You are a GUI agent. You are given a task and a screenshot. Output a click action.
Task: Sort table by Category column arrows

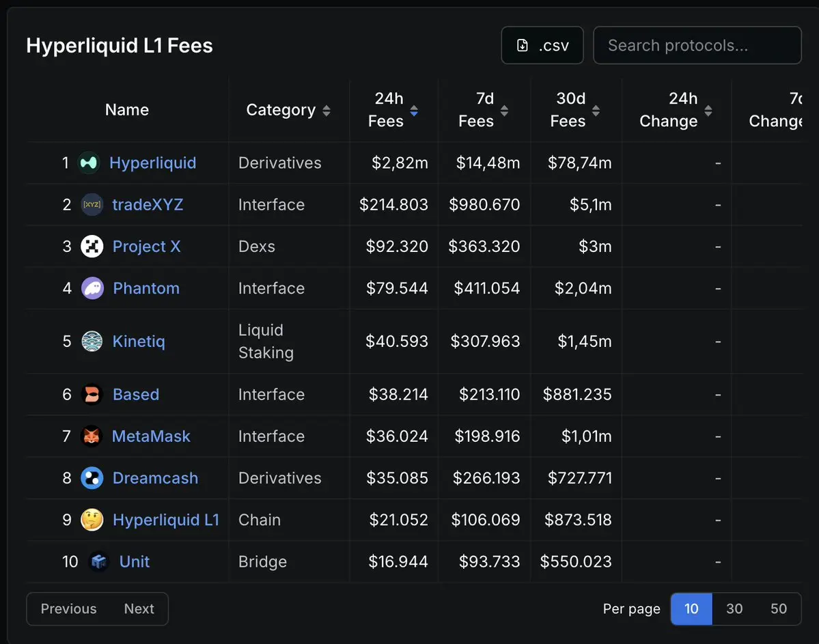point(327,111)
